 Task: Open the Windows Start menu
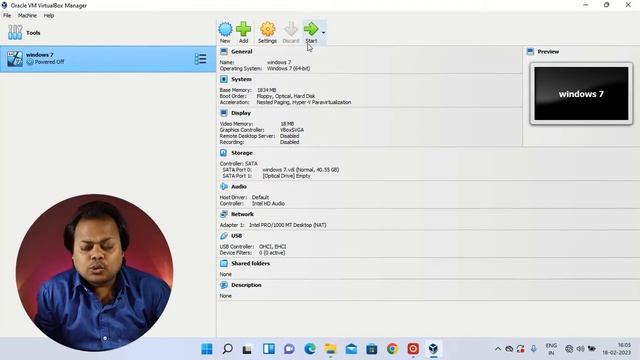(x=207, y=349)
